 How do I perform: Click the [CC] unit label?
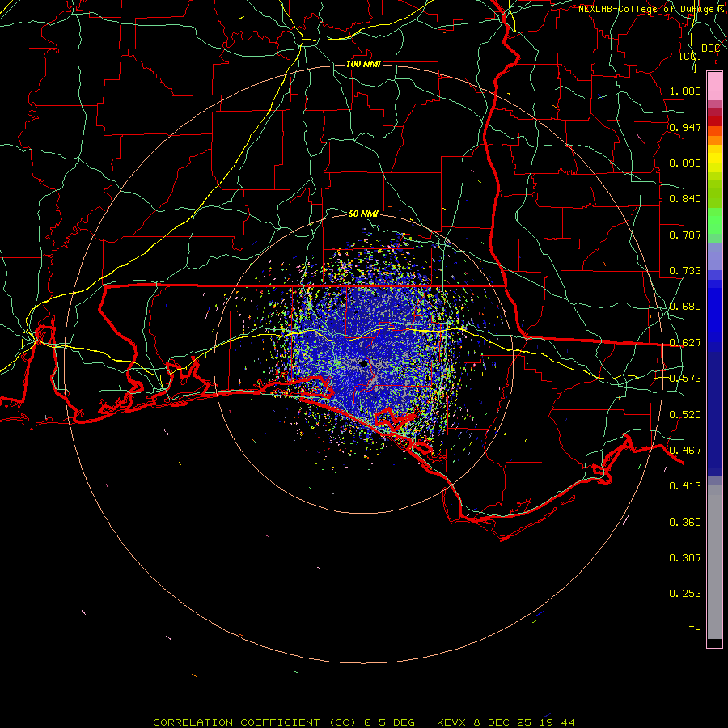click(691, 56)
